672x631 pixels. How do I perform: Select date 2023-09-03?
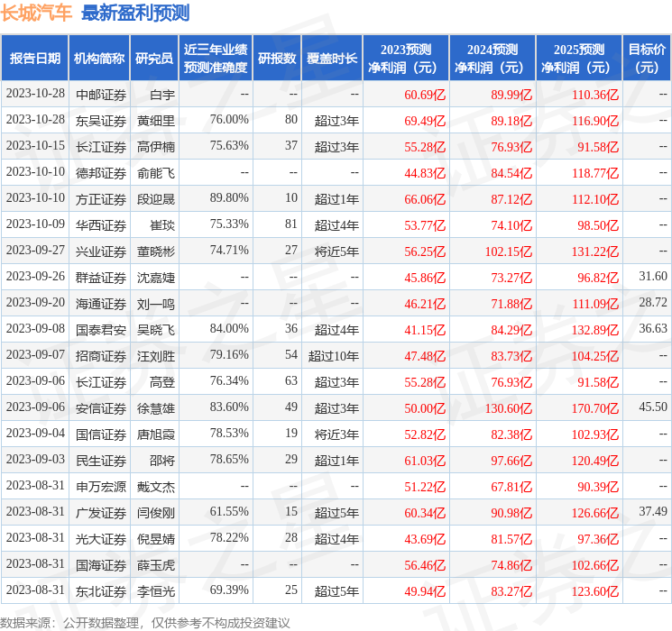(35, 459)
